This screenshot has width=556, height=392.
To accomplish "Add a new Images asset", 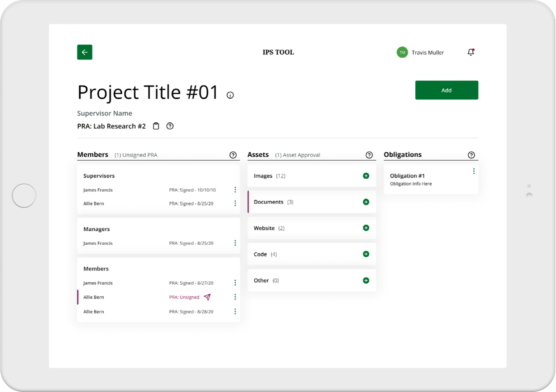I will (366, 176).
